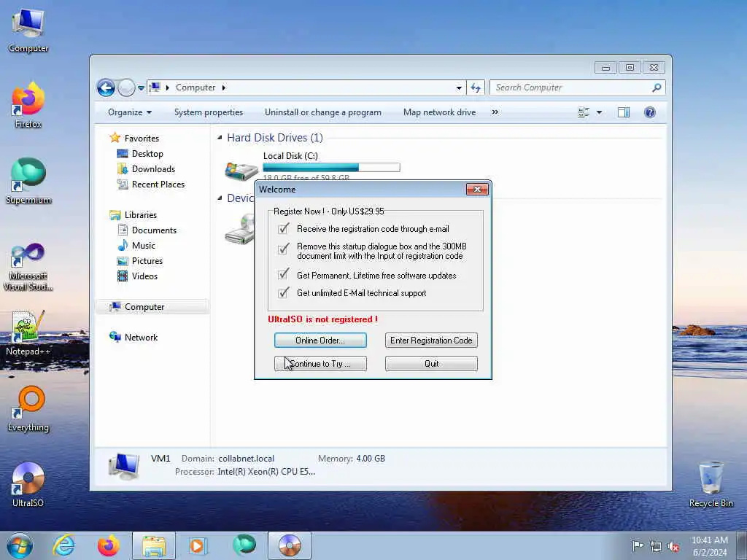Open Videos library
The image size is (747, 560).
[x=144, y=276]
